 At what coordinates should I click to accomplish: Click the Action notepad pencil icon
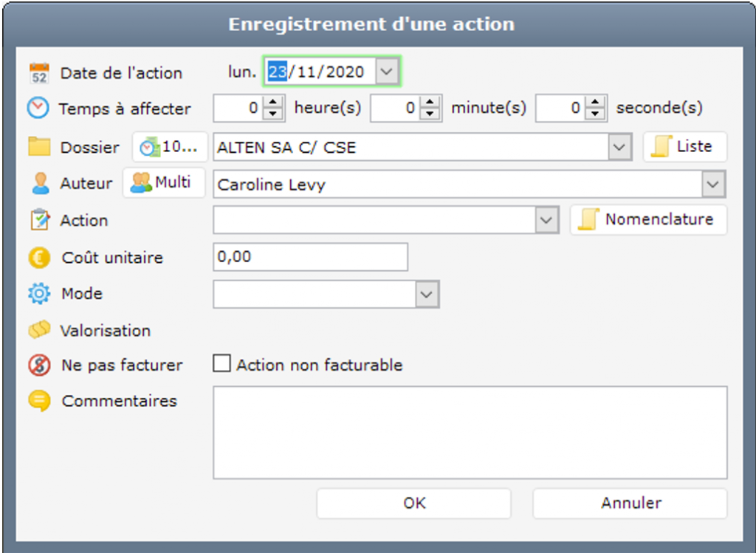pos(38,220)
